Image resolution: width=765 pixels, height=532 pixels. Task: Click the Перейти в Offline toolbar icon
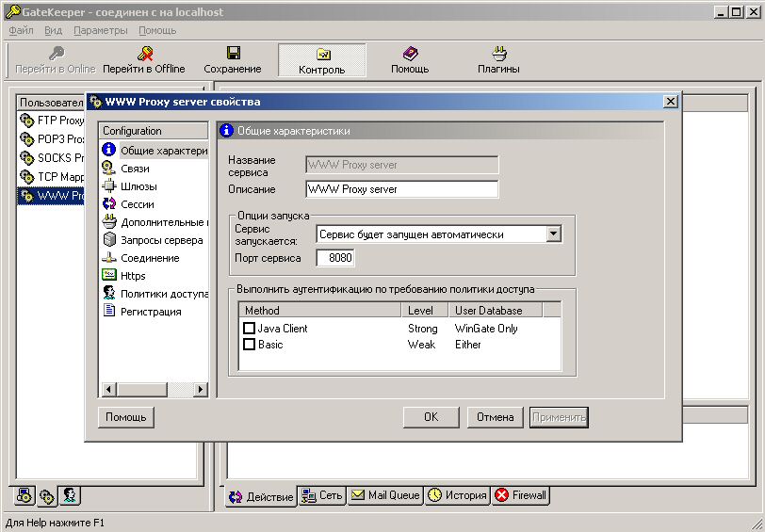click(144, 54)
